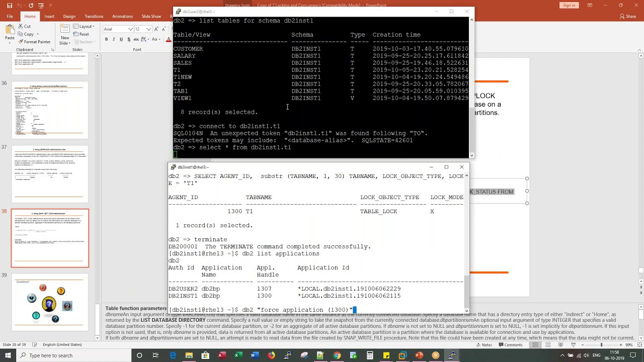Toggle Underline formatting
The height and width of the screenshot is (362, 644).
click(x=121, y=39)
